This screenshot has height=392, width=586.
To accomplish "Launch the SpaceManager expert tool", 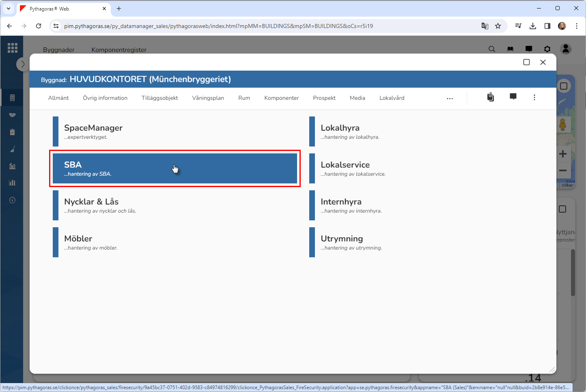I will point(175,131).
